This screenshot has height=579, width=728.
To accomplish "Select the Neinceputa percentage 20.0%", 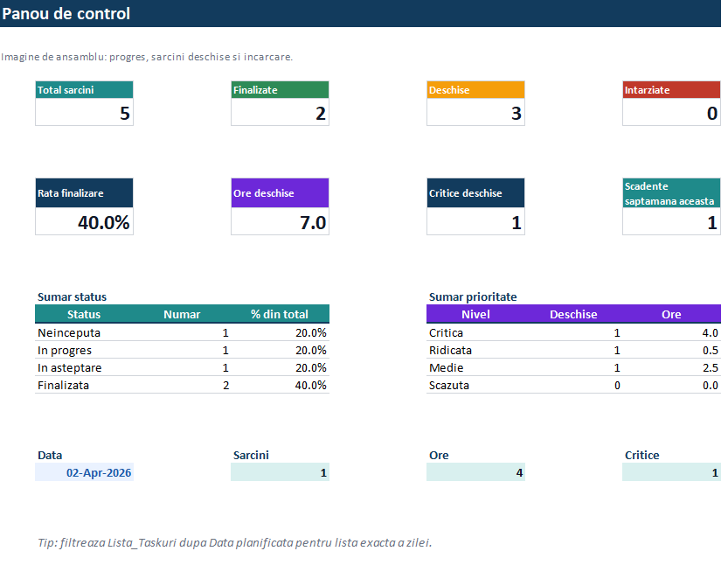I will click(280, 332).
